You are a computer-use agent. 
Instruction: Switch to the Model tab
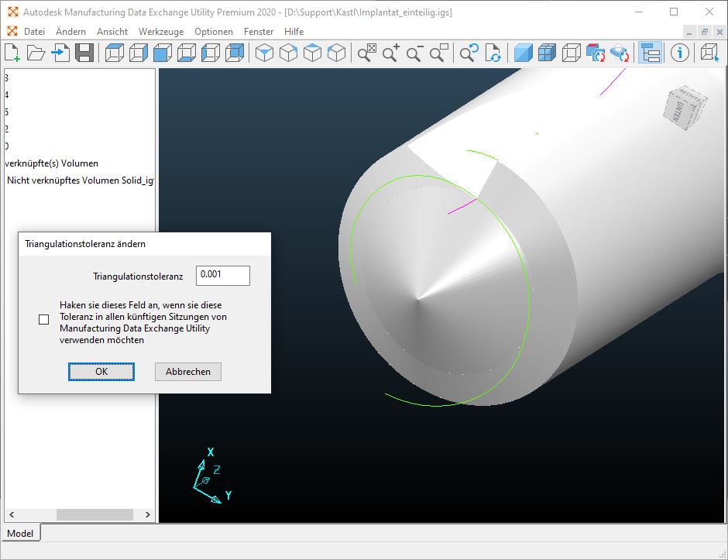pyautogui.click(x=20, y=533)
